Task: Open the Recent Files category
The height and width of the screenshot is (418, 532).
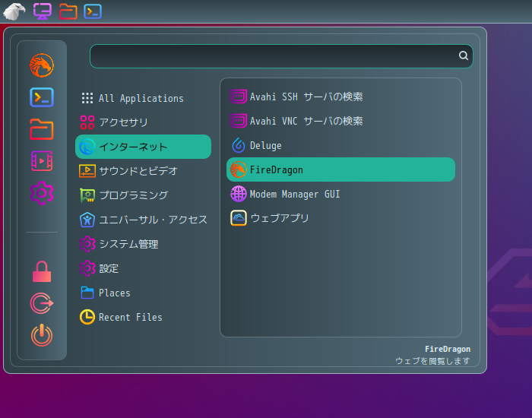Action: (x=143, y=317)
